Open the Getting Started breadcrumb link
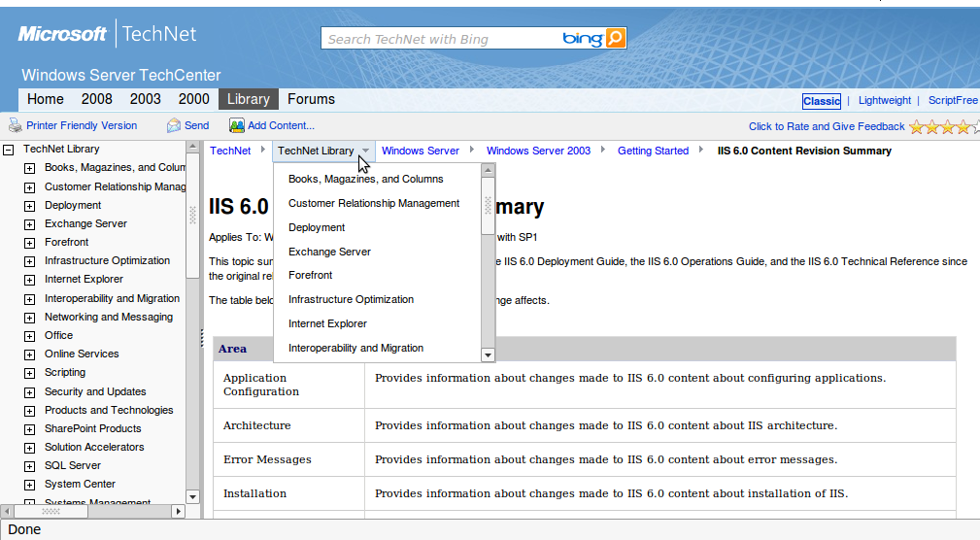 click(653, 151)
